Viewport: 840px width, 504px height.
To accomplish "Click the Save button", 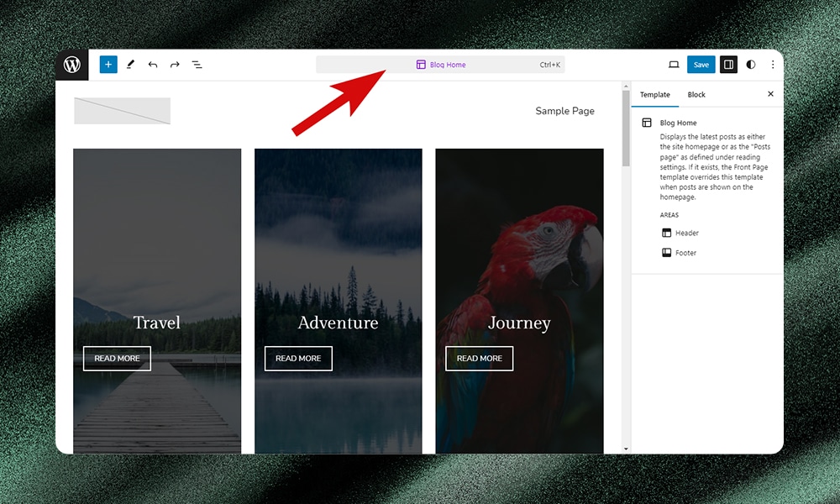I will click(x=701, y=64).
